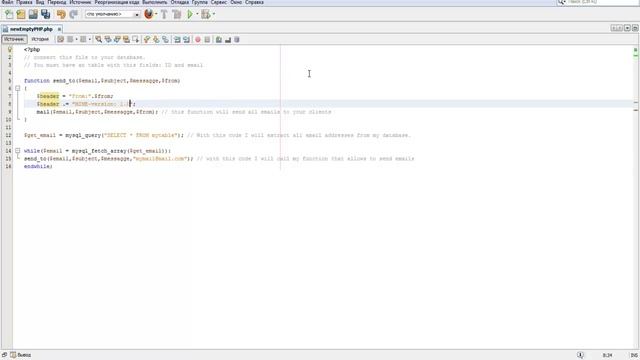Click the New Project icon

[21, 14]
